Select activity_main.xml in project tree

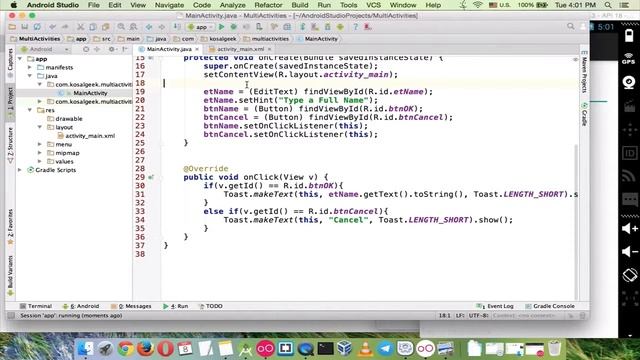90,136
